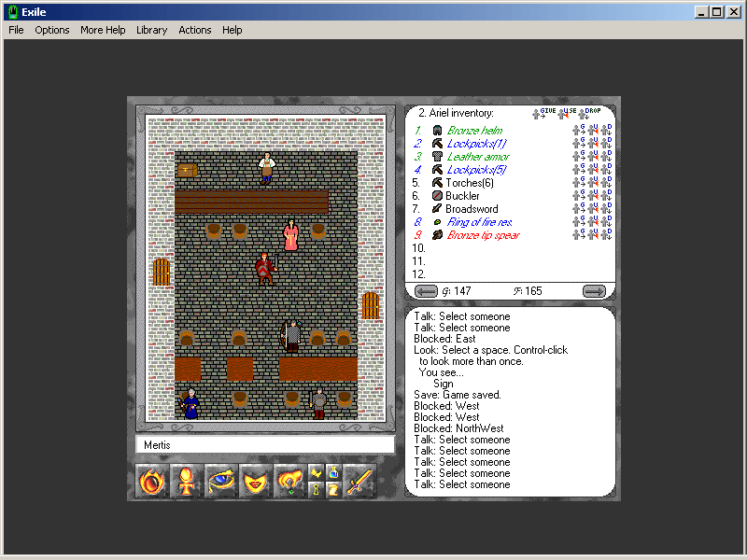Viewport: 747px width, 560px height.
Task: Click the small blue potion flask button
Action: click(333, 473)
